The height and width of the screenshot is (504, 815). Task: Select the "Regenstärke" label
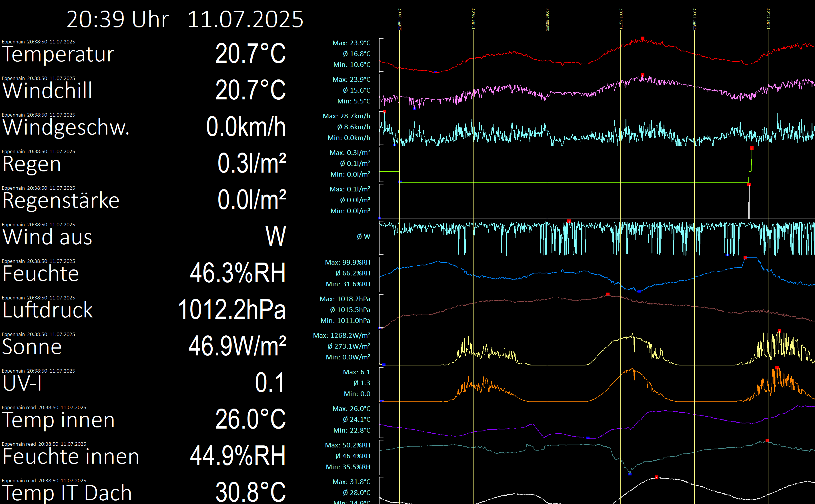pos(61,201)
